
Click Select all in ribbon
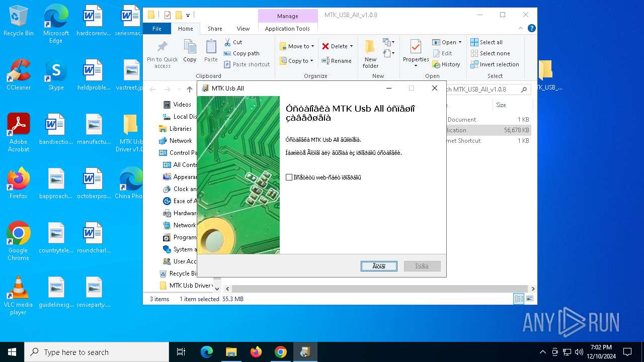(487, 42)
